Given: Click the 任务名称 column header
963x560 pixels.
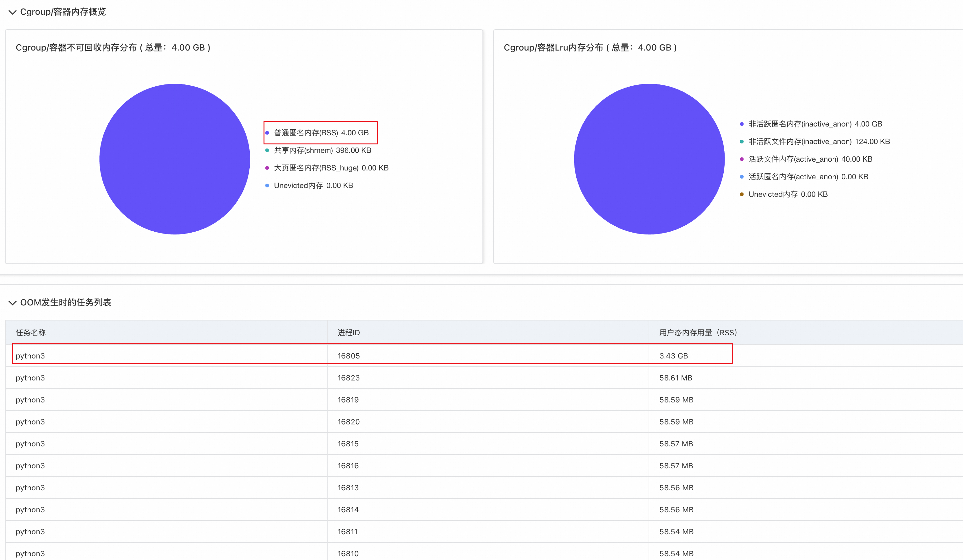Looking at the screenshot, I should pyautogui.click(x=30, y=333).
